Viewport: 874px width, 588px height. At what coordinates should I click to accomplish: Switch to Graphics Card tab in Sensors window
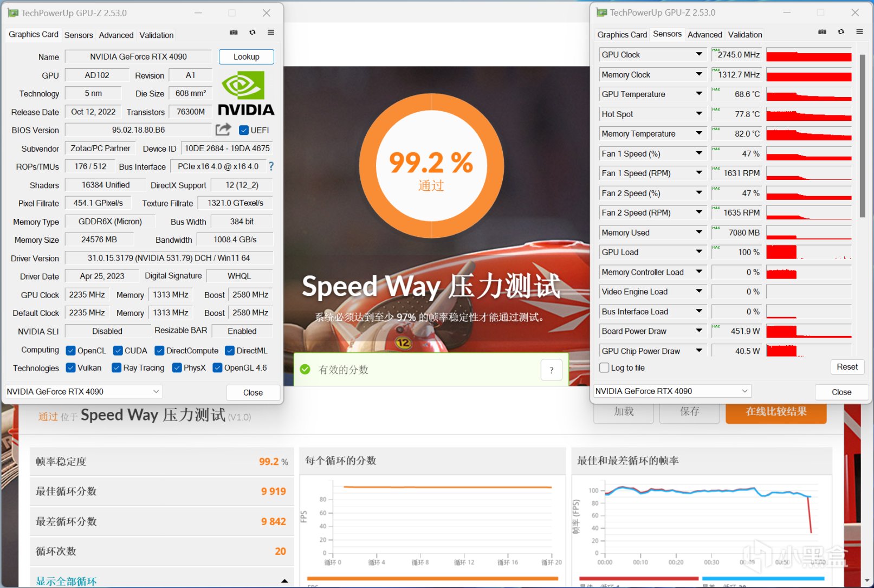pos(622,35)
